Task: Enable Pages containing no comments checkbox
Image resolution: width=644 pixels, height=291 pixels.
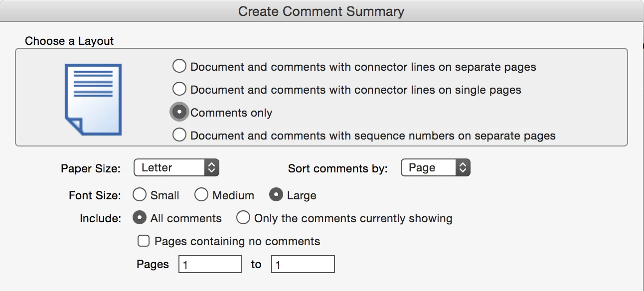Action: coord(144,241)
